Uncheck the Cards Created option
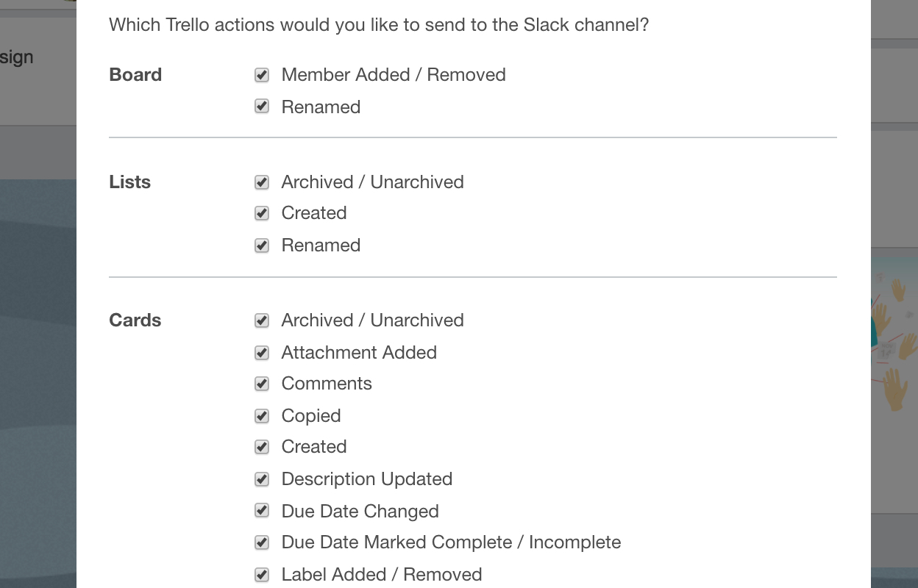Image resolution: width=918 pixels, height=588 pixels. click(x=262, y=446)
